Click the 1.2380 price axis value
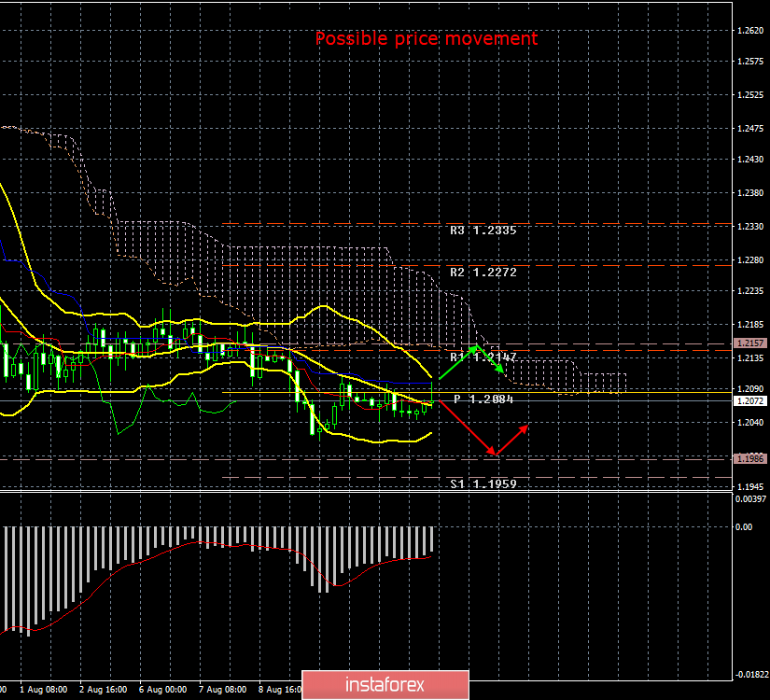Screen dimensions: 770x700 pos(750,193)
